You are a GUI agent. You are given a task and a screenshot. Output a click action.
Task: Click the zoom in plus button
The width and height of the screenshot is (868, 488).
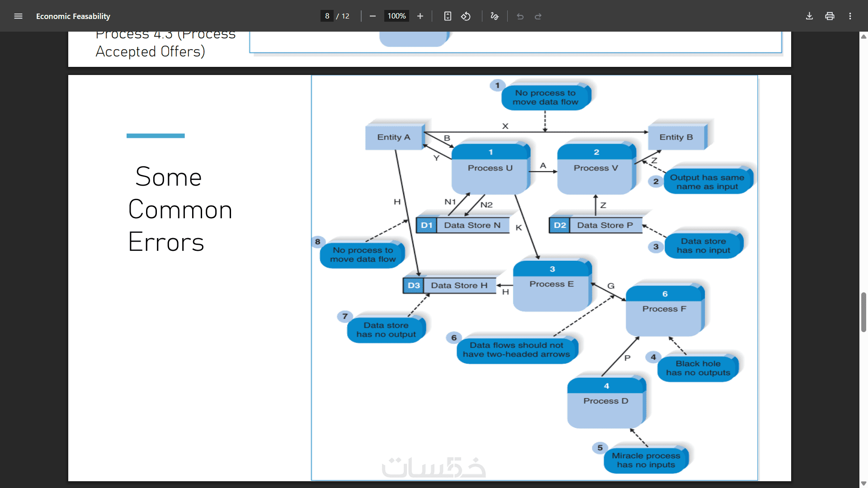420,16
